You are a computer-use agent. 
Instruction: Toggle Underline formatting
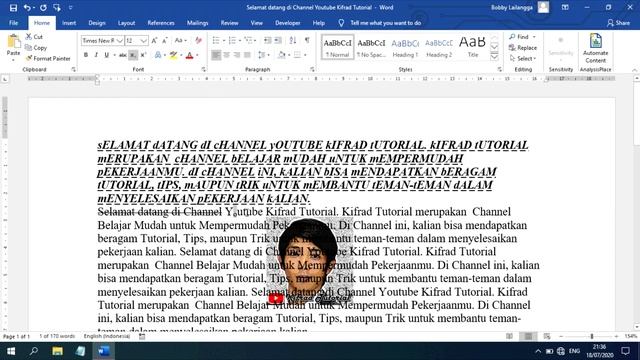(107, 55)
